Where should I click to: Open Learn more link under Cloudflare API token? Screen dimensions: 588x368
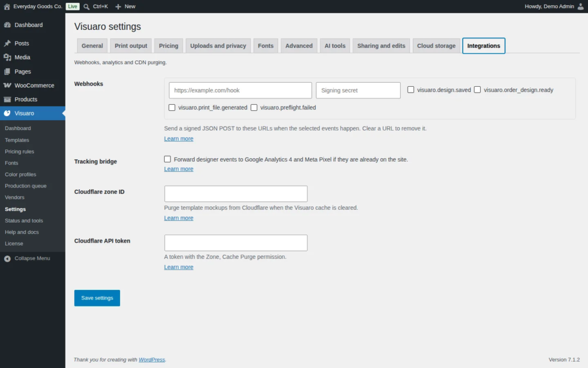pos(179,267)
